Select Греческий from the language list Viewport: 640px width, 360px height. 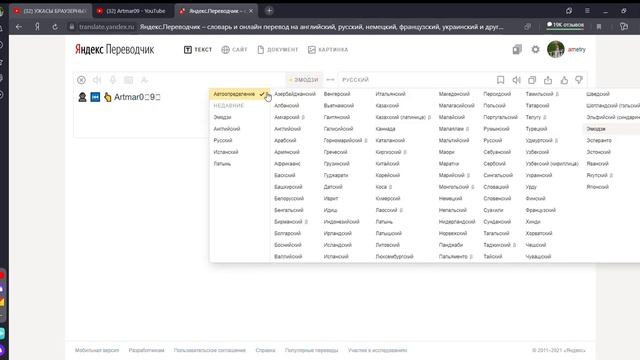(x=335, y=152)
